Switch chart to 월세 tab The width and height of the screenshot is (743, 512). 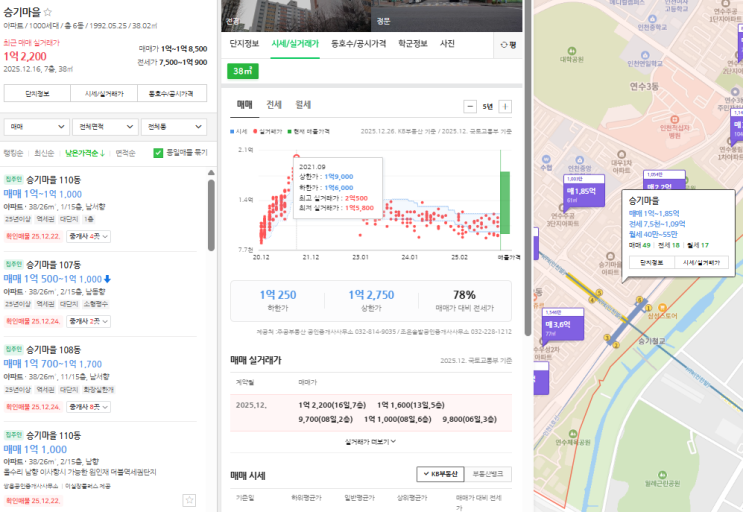coord(303,105)
